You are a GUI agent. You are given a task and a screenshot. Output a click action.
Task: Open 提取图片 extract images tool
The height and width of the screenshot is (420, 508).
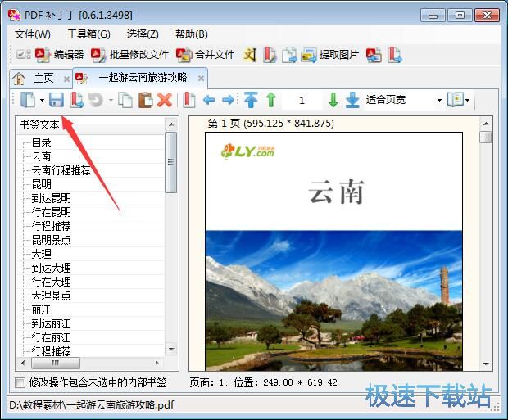[330, 55]
